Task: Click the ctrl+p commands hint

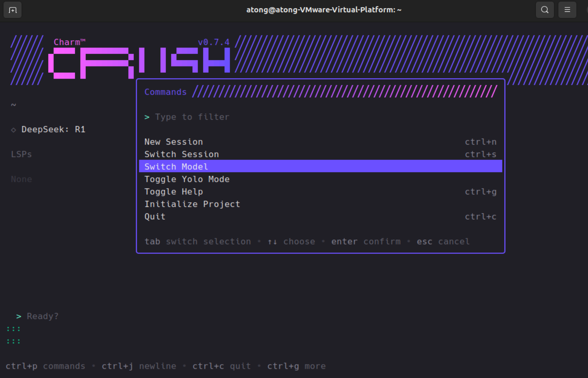Action: (45, 366)
